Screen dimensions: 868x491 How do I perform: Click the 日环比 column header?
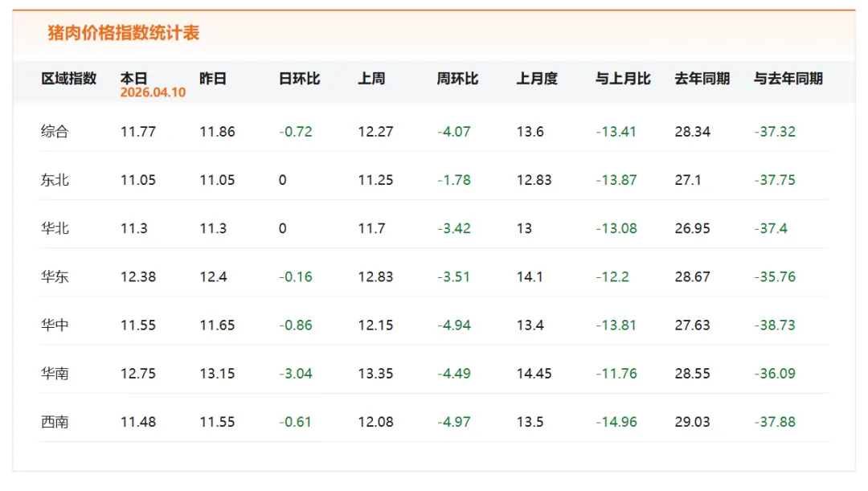[x=299, y=79]
